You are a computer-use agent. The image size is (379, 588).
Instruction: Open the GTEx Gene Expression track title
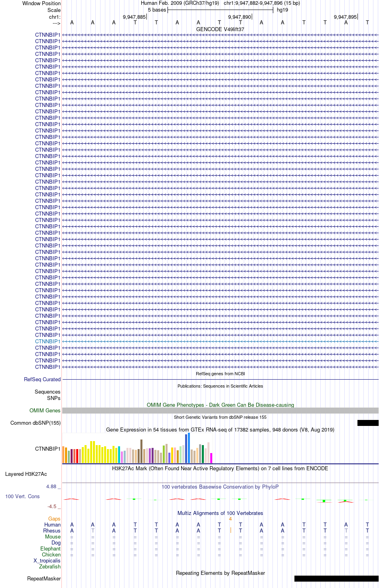coord(220,430)
